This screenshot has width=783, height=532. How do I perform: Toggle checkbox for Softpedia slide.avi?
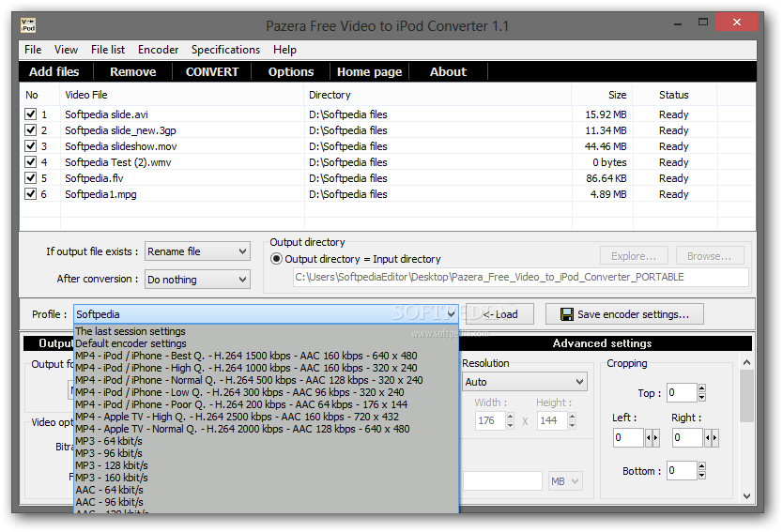[30, 114]
